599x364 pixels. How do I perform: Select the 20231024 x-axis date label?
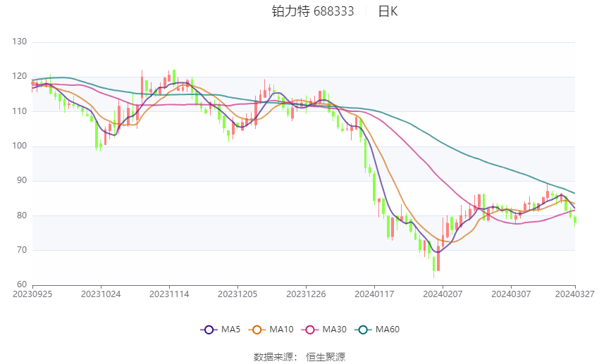coord(101,294)
